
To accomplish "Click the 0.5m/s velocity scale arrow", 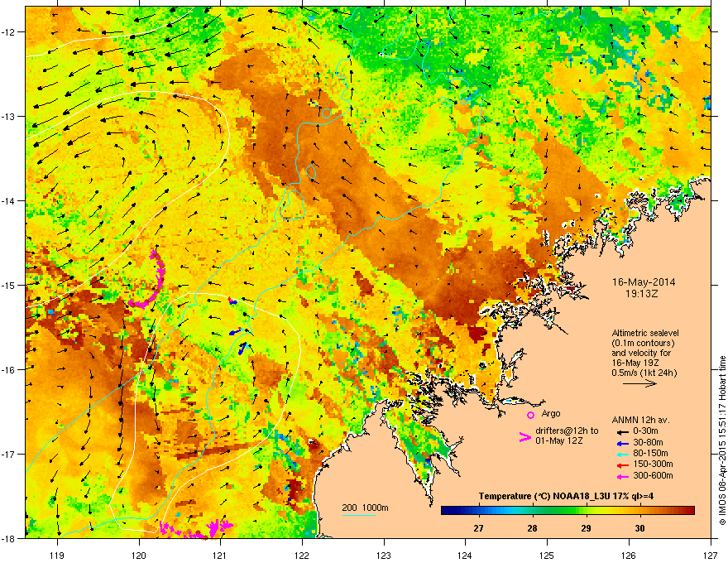I will (x=639, y=383).
